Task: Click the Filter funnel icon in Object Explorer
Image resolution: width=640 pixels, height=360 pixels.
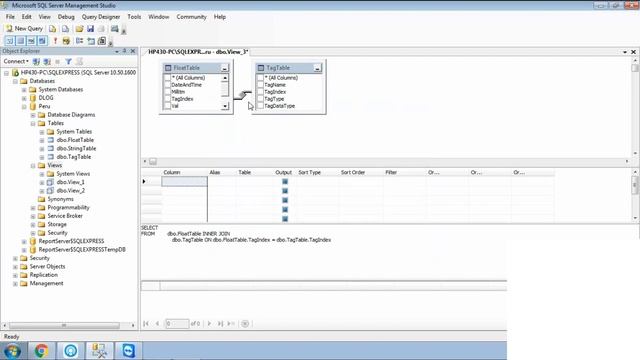Action: tap(69, 61)
